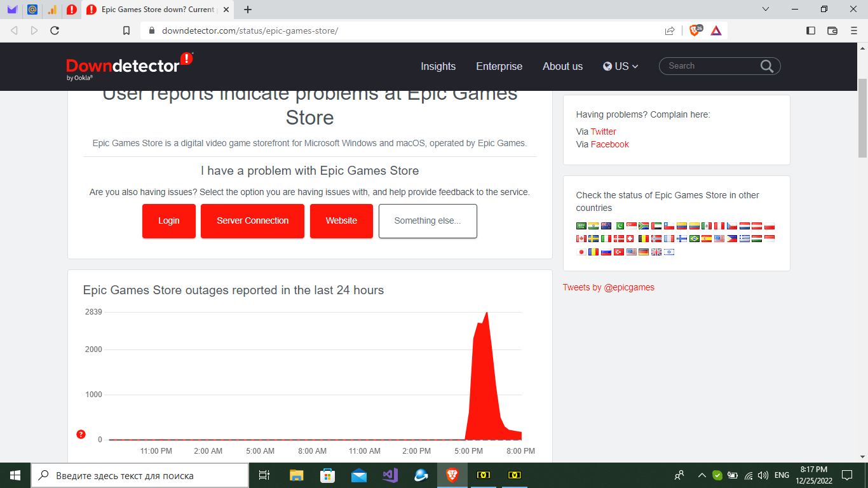This screenshot has height=488, width=868.
Task: Open the Japan flag status link
Action: tap(581, 252)
